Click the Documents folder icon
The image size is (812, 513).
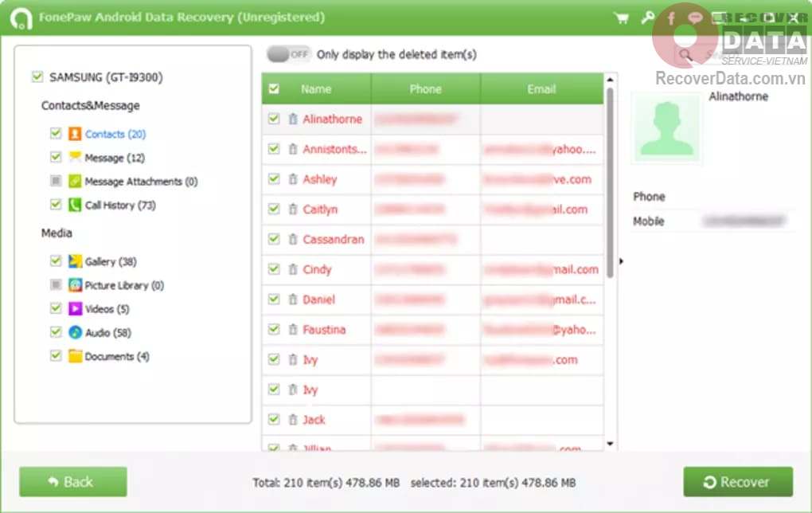pos(75,356)
